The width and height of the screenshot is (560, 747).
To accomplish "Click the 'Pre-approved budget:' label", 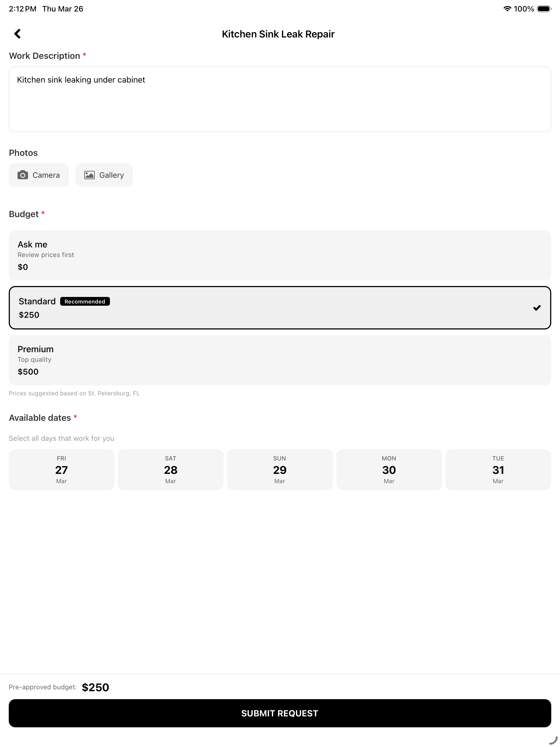I will [x=43, y=687].
